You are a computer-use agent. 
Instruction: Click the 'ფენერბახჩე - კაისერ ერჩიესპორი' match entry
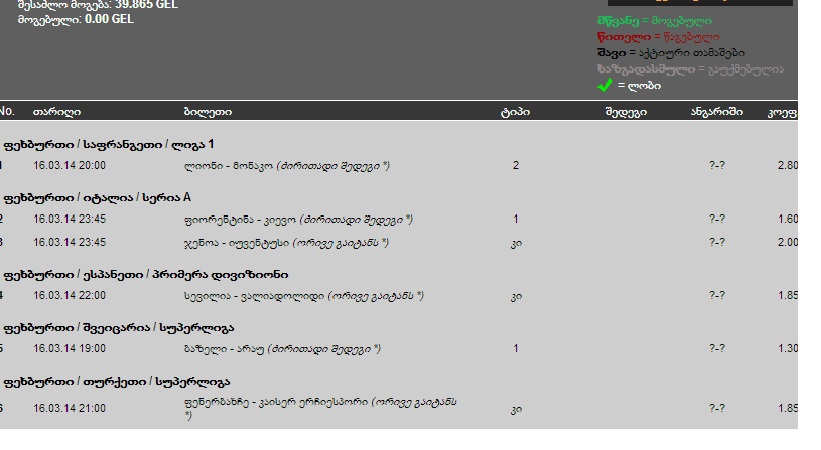[320, 408]
